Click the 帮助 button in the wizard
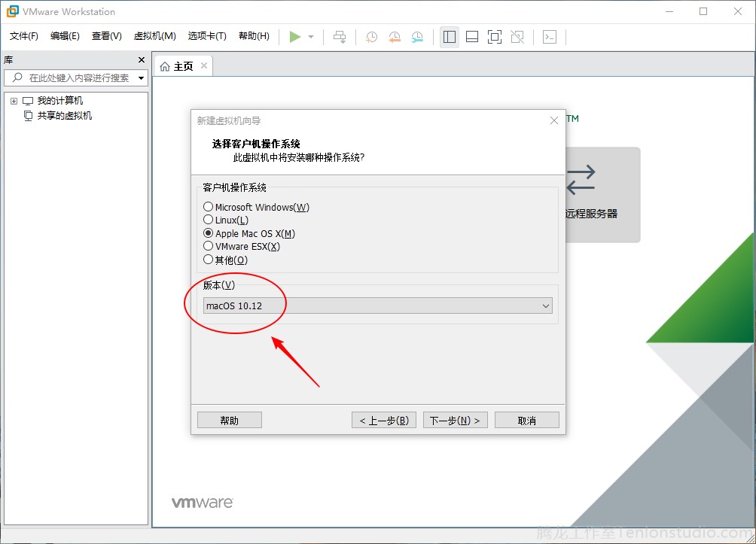 [x=230, y=420]
